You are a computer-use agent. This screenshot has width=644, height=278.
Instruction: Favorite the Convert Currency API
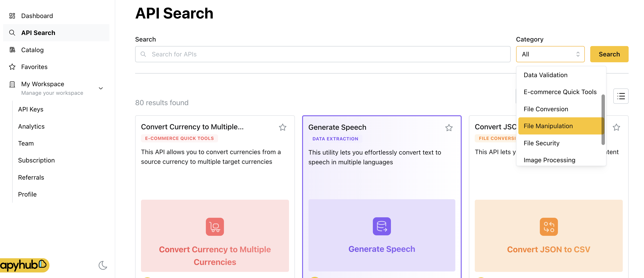(x=283, y=127)
